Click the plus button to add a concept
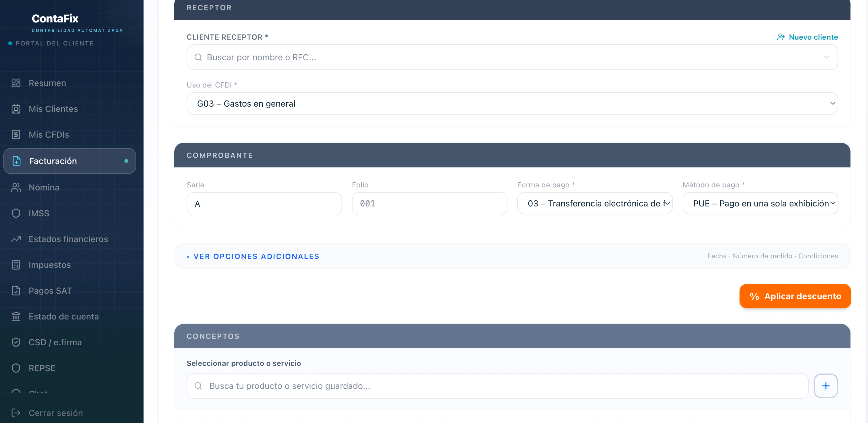The width and height of the screenshot is (868, 423). (x=826, y=386)
